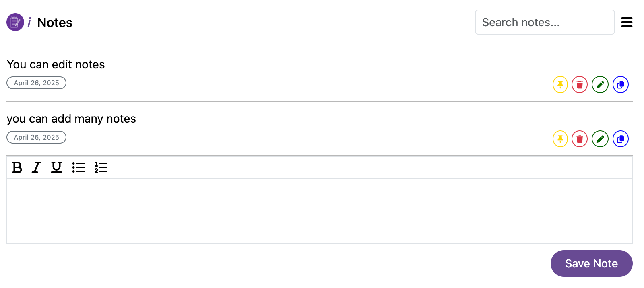Delete the 'You can edit notes' note
Image resolution: width=644 pixels, height=288 pixels.
point(580,84)
